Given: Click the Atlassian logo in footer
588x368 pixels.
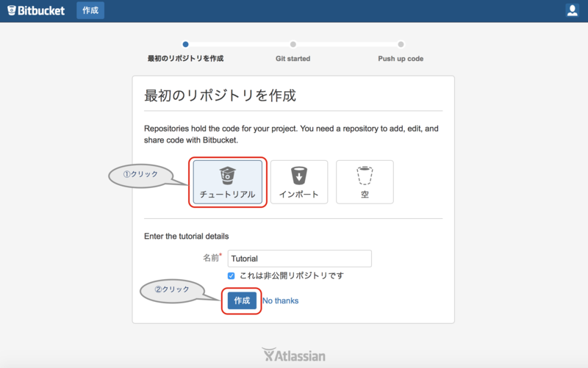Looking at the screenshot, I should point(293,355).
